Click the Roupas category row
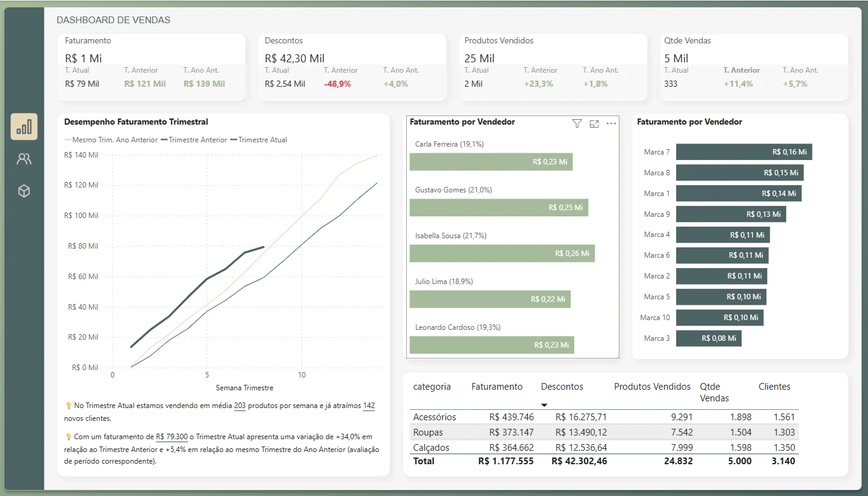The image size is (868, 496). pyautogui.click(x=604, y=432)
